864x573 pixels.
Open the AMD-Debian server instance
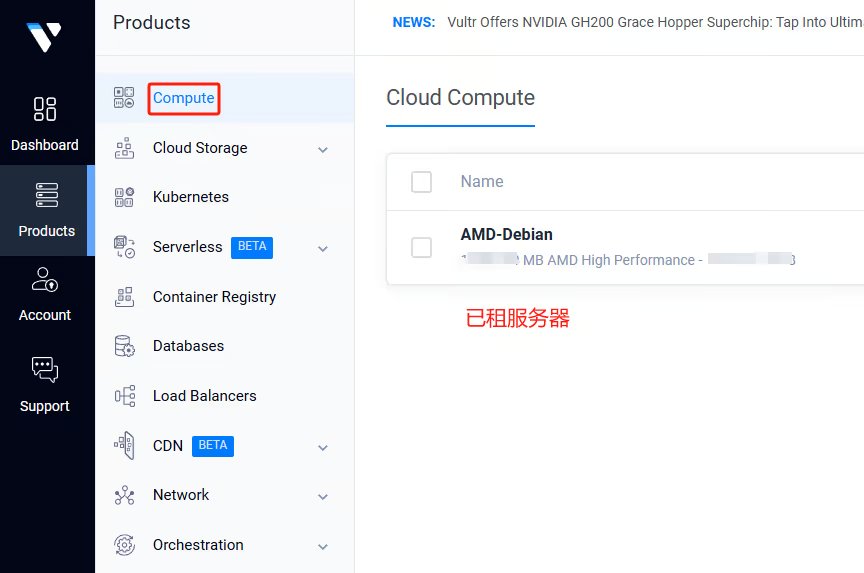pos(506,234)
